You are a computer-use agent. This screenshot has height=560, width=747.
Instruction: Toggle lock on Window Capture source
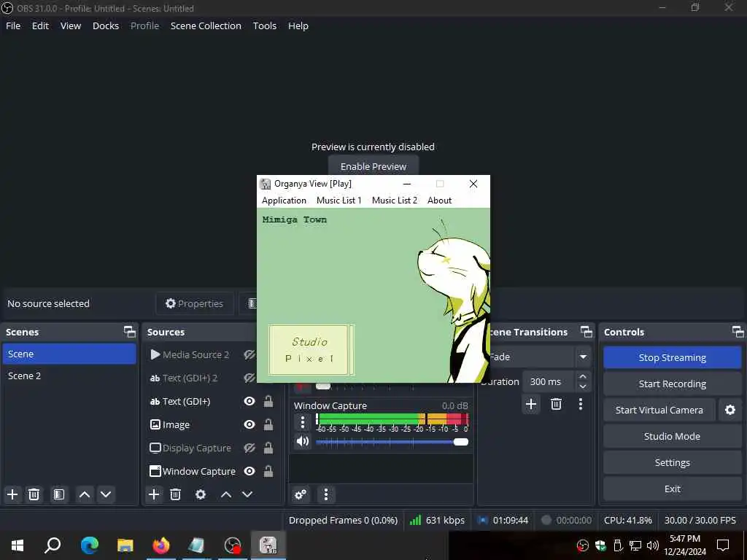pos(268,471)
